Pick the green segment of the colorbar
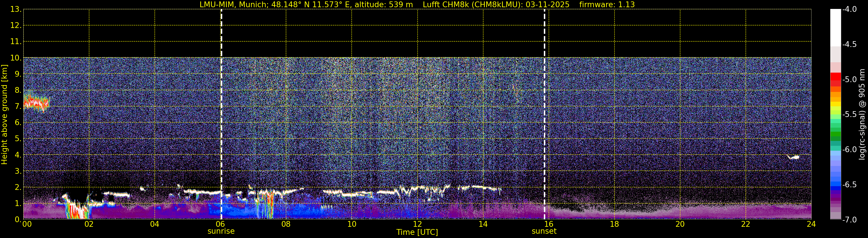Image resolution: width=868 pixels, height=238 pixels. [835, 134]
